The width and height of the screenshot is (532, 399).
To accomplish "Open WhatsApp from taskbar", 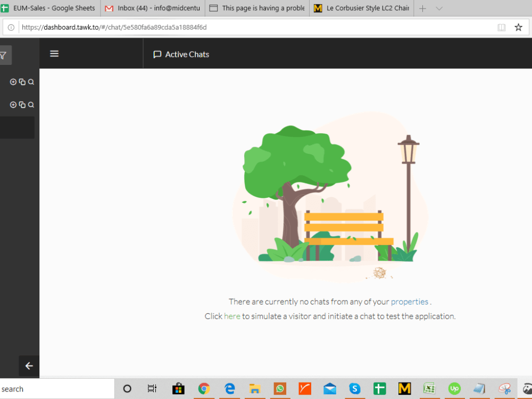I will (x=280, y=389).
